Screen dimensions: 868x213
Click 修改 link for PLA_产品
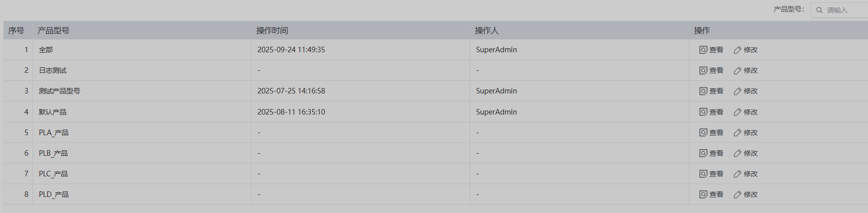click(x=750, y=133)
